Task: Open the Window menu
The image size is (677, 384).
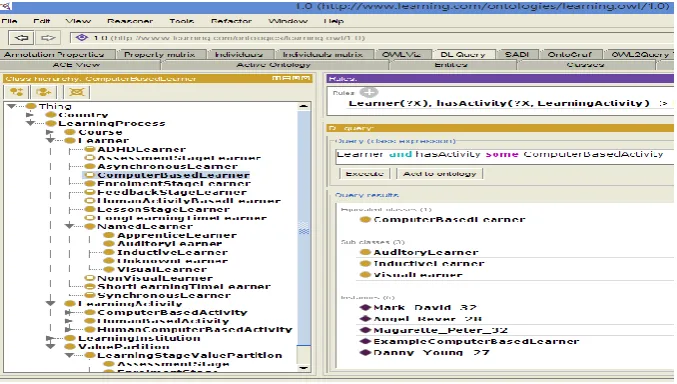Action: point(288,21)
